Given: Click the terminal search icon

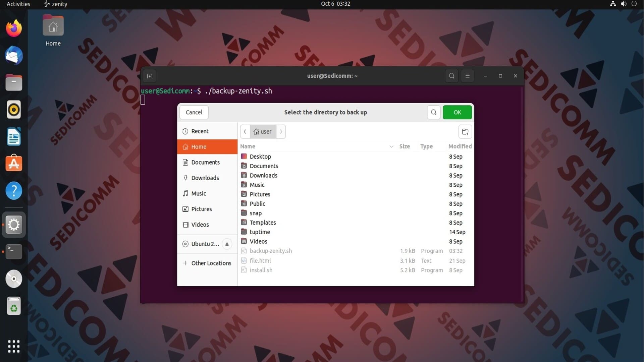Looking at the screenshot, I should [x=451, y=76].
